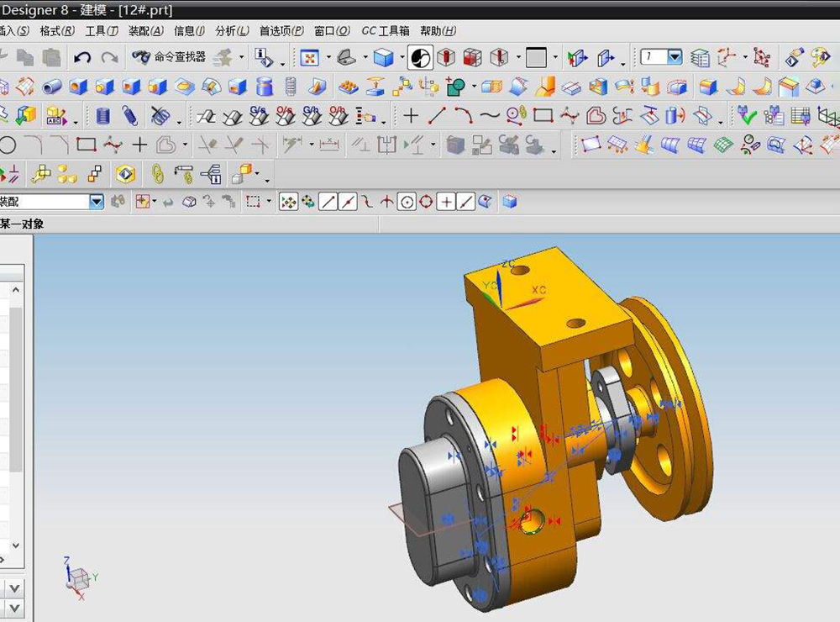Screen dimensions: 840x622
Task: Expand the rectangle selection mode dropdown arrow
Action: [269, 202]
